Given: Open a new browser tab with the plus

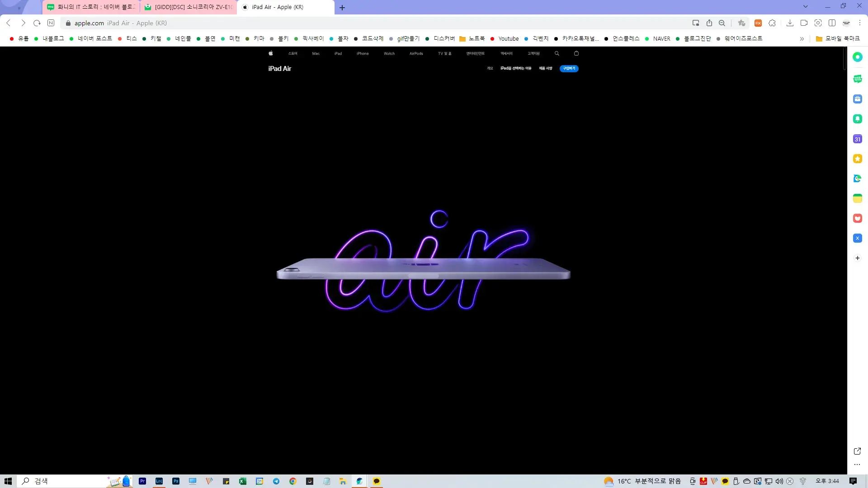Looking at the screenshot, I should 342,7.
